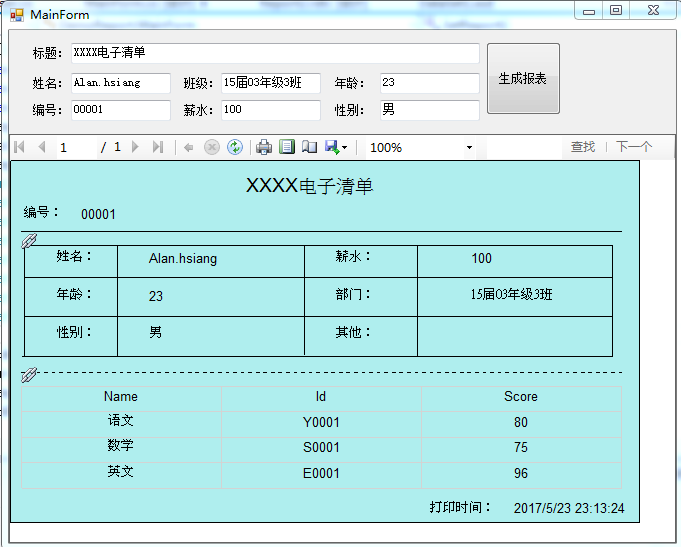Click the 查找 link
This screenshot has height=547, width=681.
click(583, 147)
